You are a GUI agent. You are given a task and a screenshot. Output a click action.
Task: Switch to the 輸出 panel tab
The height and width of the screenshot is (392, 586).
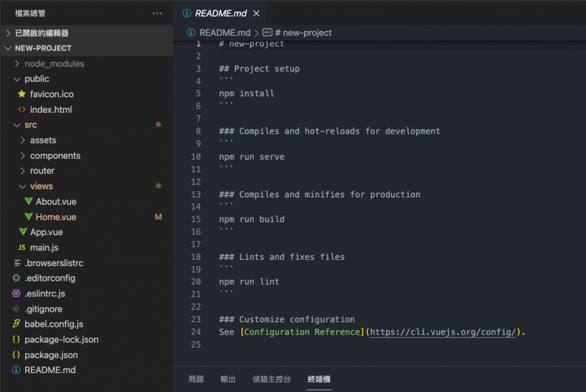point(228,379)
